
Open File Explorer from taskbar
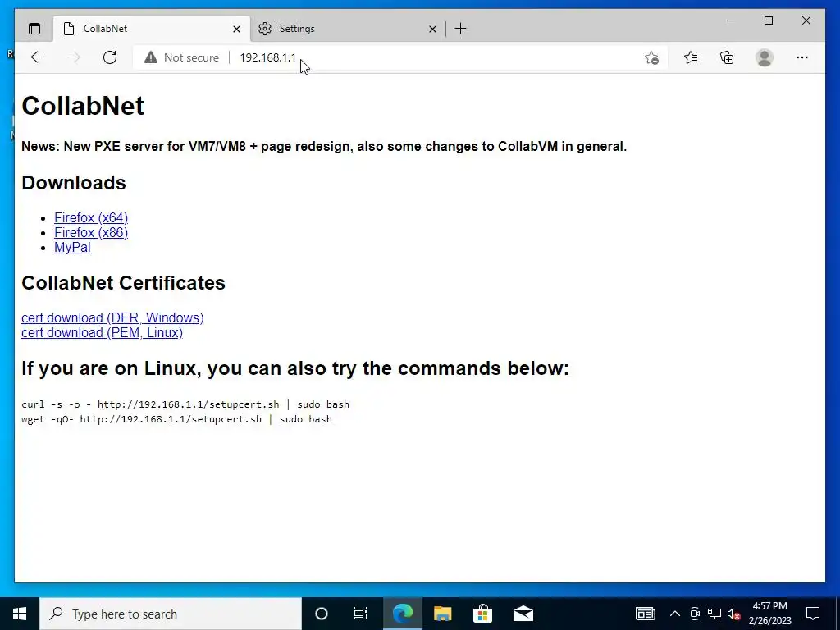pos(442,614)
